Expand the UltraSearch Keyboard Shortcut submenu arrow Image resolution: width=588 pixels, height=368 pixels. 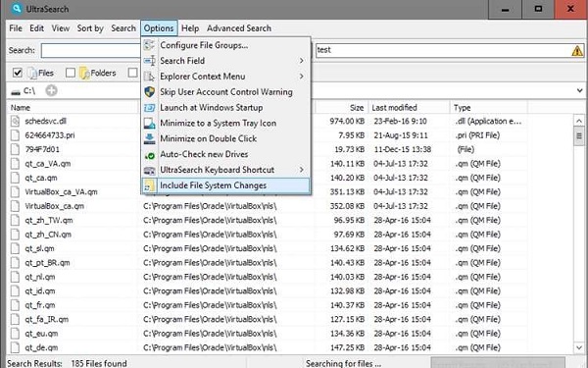click(301, 170)
